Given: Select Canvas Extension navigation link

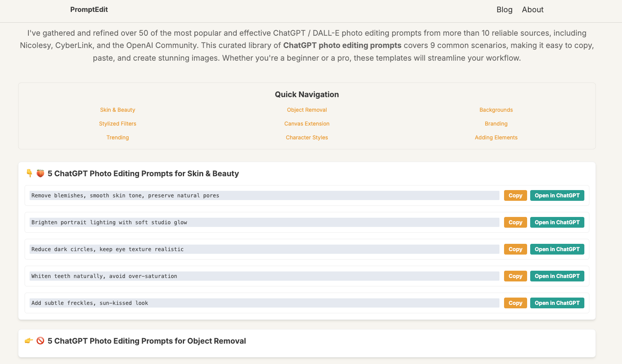Looking at the screenshot, I should [x=307, y=124].
